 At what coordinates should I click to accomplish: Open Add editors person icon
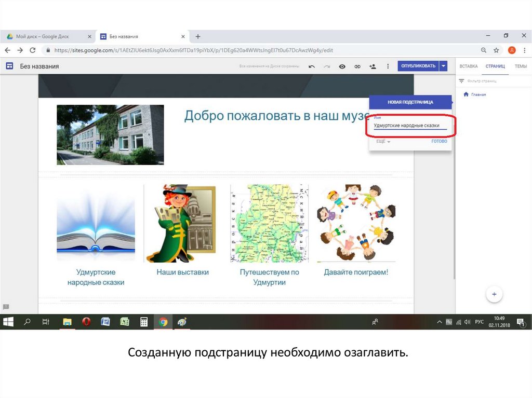click(373, 66)
